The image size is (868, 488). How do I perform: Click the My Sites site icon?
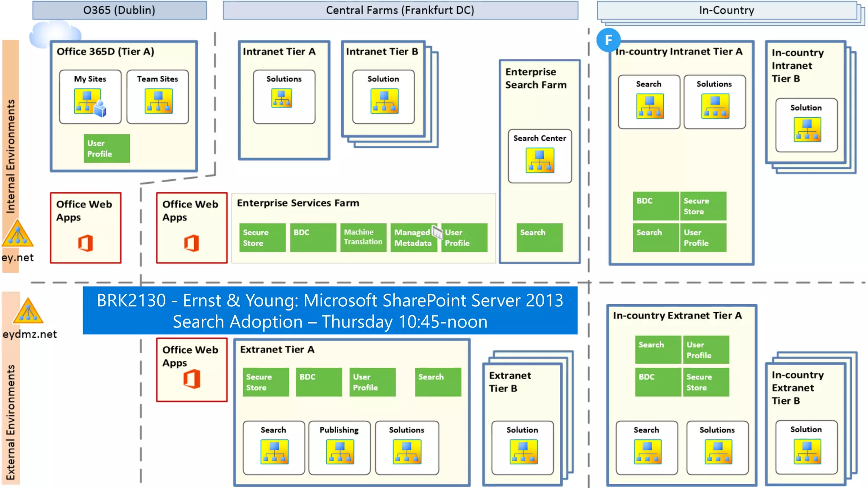pos(89,102)
